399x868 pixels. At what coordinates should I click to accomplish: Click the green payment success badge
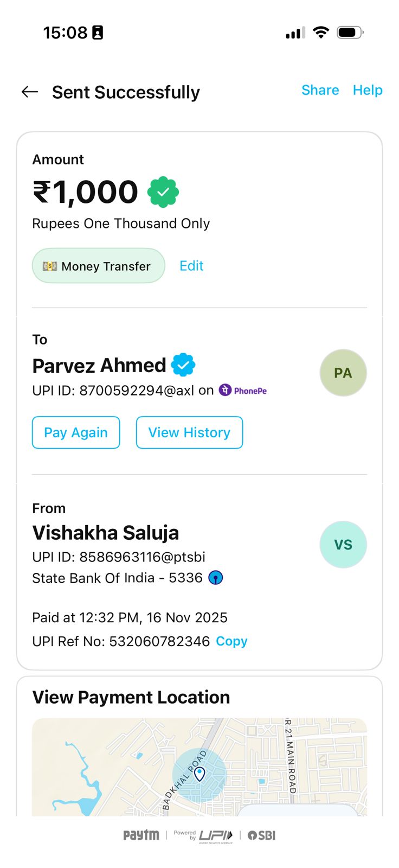click(163, 192)
